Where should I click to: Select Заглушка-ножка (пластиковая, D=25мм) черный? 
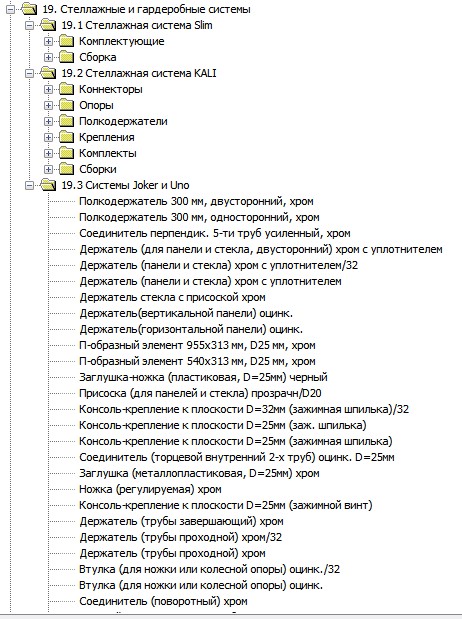pos(203,377)
